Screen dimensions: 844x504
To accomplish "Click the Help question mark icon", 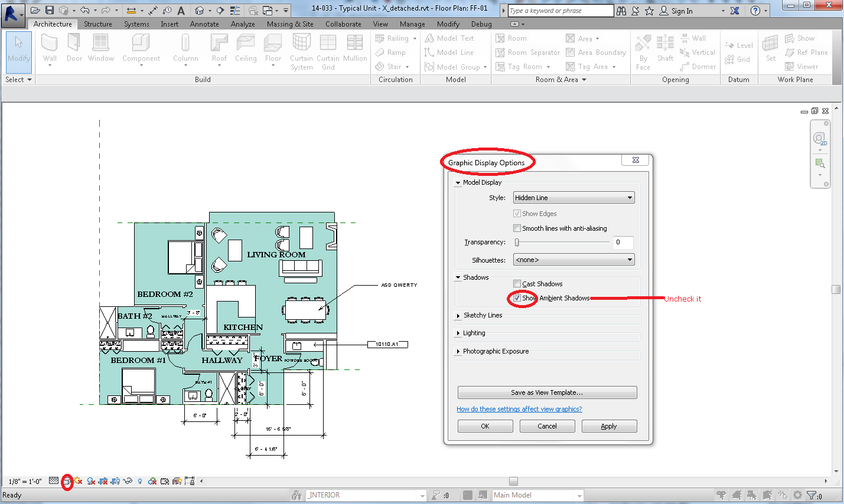I will [755, 11].
